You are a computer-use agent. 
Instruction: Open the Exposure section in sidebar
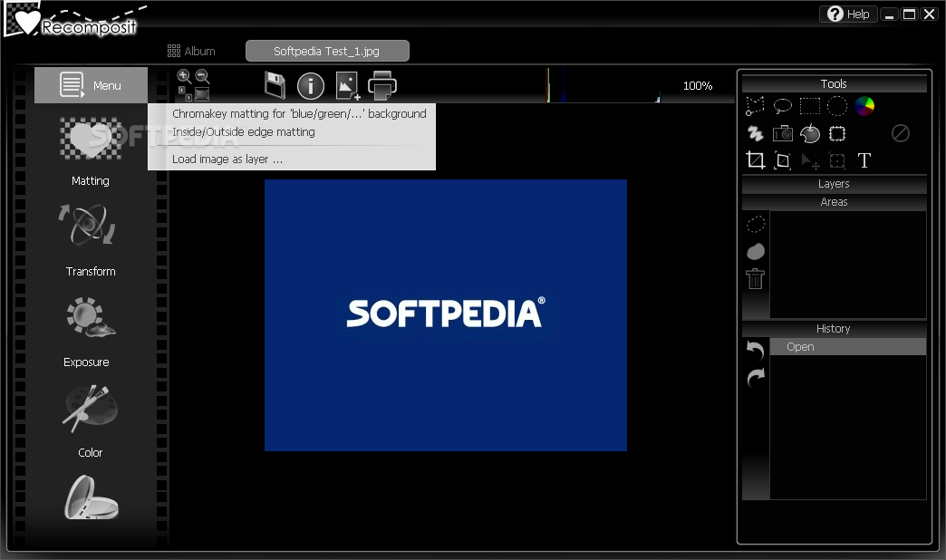pos(90,332)
